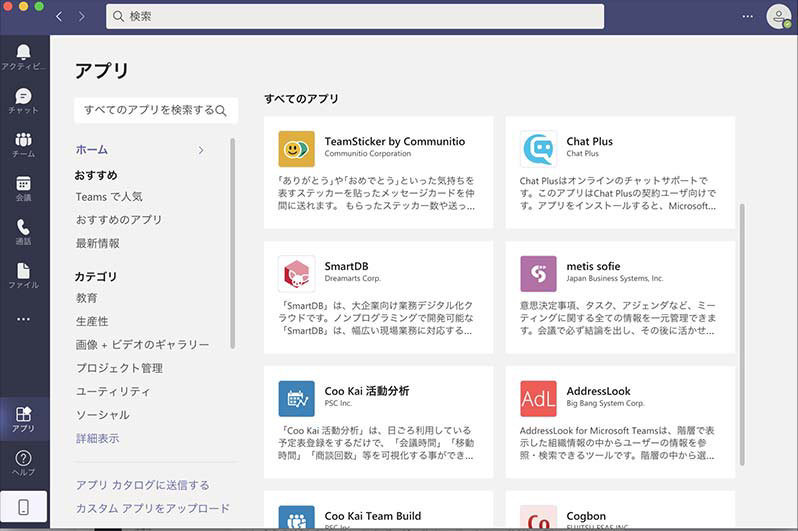
Task: Open the TeamSticker by Communitio title
Action: [394, 142]
